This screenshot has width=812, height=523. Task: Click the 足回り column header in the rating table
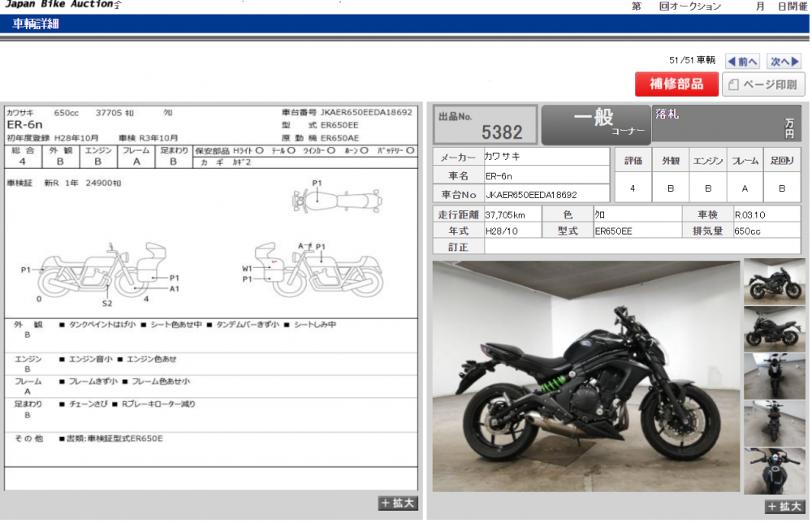[782, 161]
